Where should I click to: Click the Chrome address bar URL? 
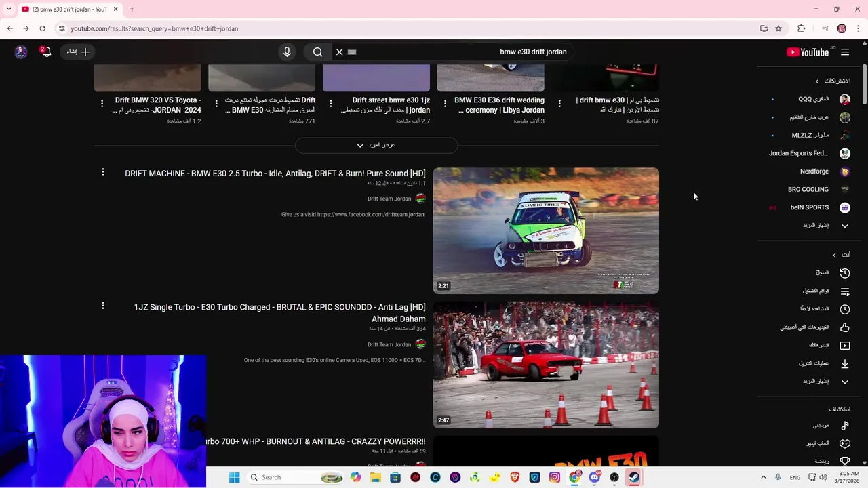[155, 28]
